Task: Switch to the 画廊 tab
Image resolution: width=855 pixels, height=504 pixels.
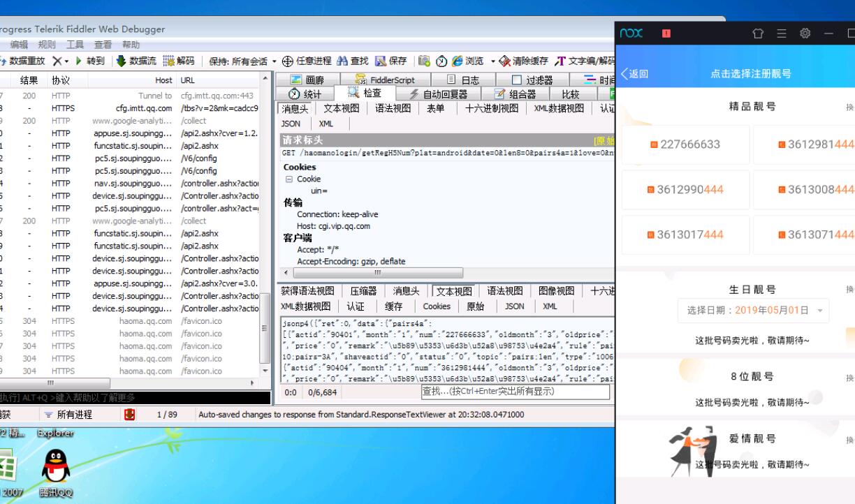Action: coord(307,80)
